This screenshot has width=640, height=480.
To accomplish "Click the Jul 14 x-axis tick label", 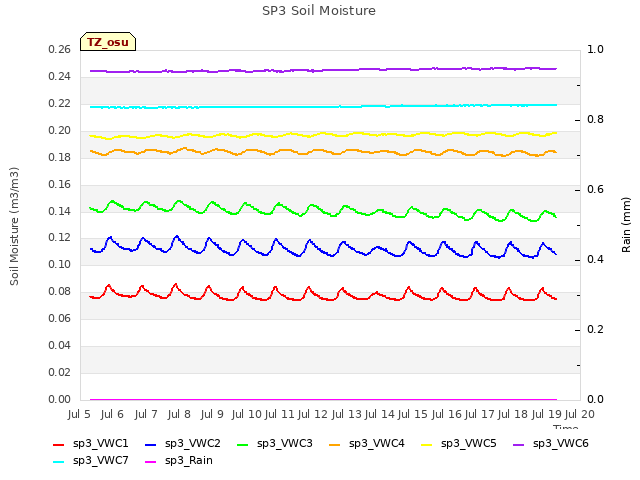I will 380,414.
